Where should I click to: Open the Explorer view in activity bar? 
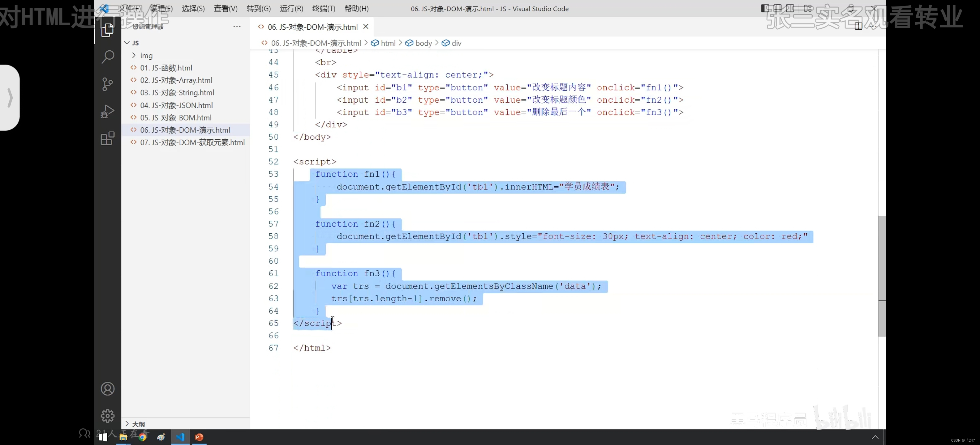point(108,30)
